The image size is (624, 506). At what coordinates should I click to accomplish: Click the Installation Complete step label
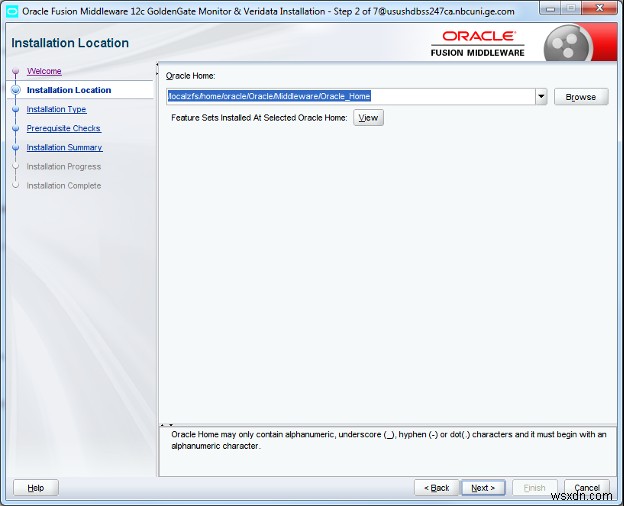[x=64, y=186]
